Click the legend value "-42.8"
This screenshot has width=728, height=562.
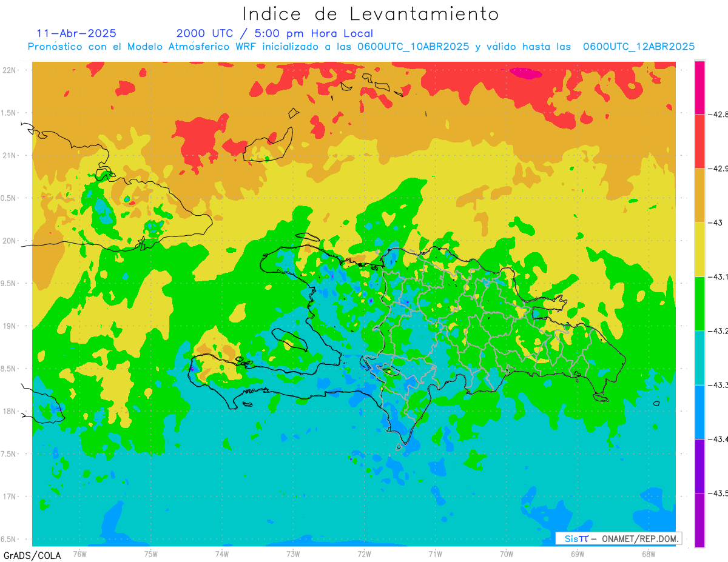[718, 114]
